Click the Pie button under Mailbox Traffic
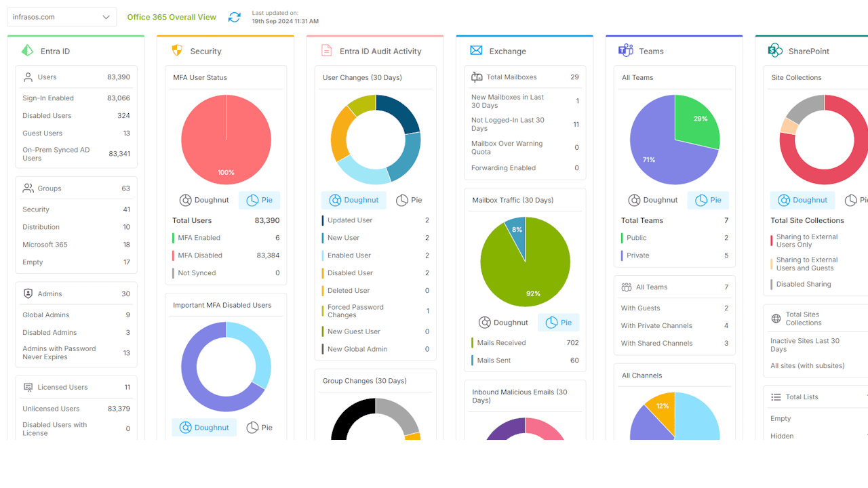868x488 pixels. [x=558, y=322]
